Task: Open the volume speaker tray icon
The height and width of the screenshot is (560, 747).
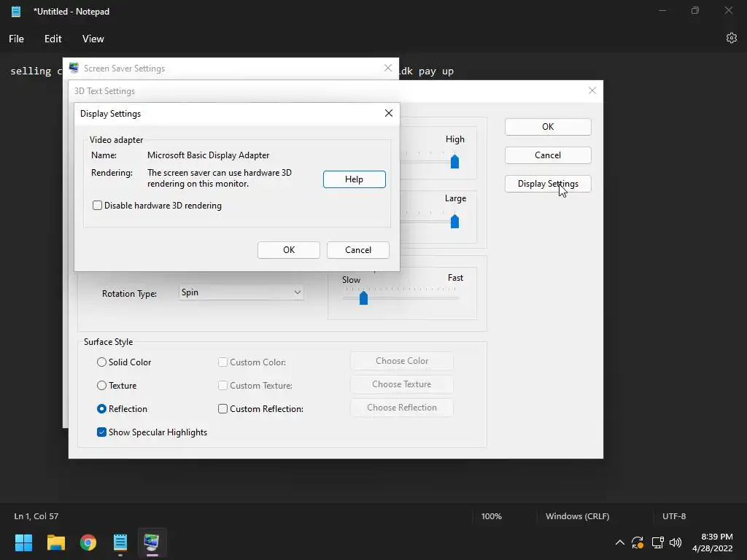Action: click(x=676, y=542)
